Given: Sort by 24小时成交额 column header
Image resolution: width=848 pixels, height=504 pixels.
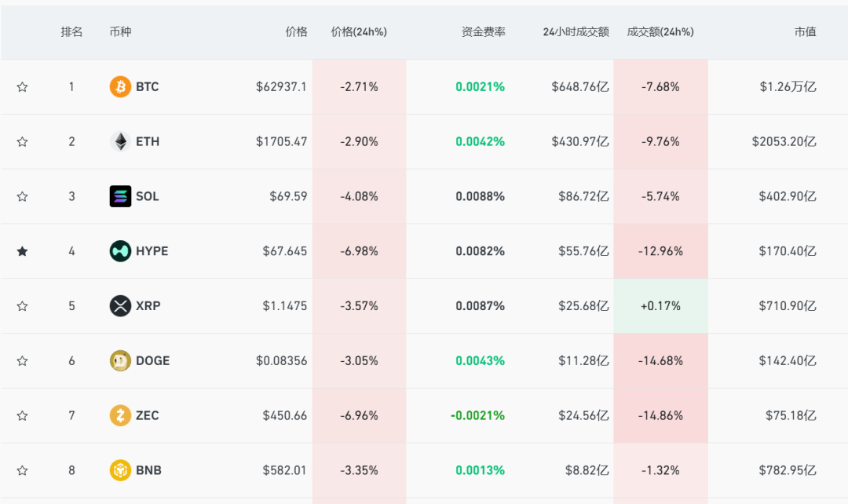Looking at the screenshot, I should (x=576, y=32).
